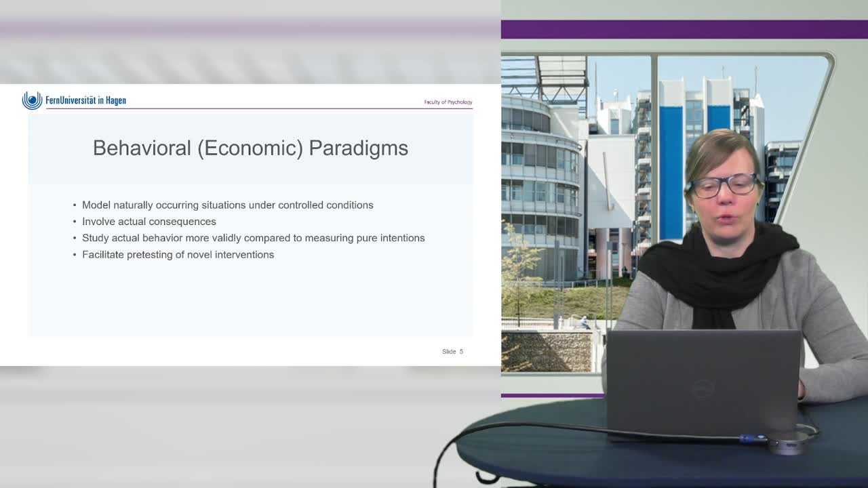Click the 'Involve actual consequences' line
Image resolution: width=868 pixels, height=488 pixels.
pos(149,222)
